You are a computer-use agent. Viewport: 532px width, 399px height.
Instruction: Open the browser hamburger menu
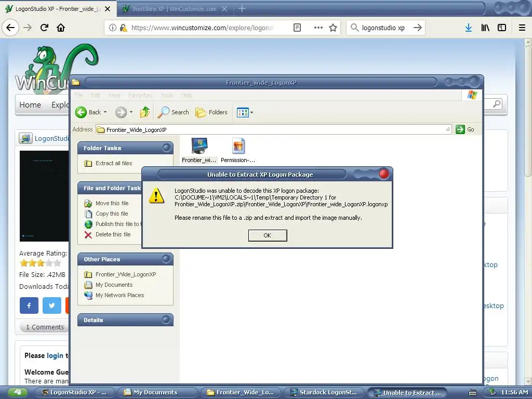[522, 28]
